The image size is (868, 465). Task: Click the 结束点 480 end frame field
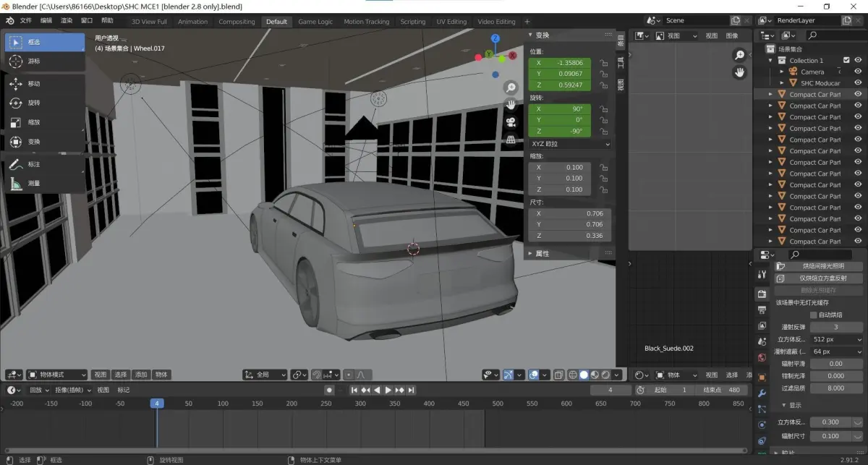tap(723, 390)
